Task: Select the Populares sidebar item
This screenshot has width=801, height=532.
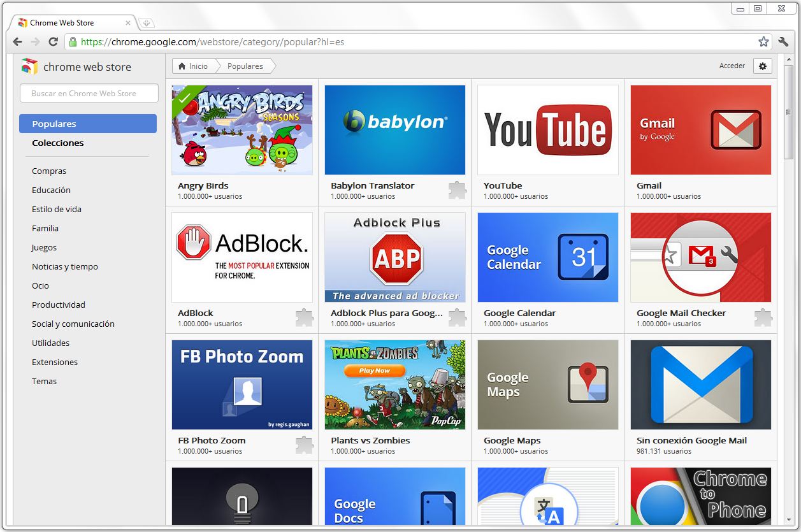Action: [x=88, y=124]
